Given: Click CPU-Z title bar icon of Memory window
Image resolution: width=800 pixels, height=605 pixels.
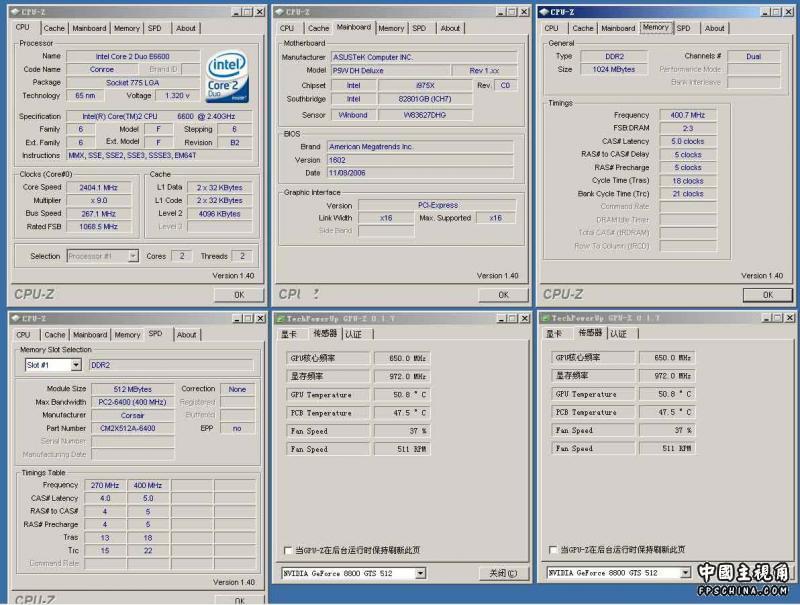Looking at the screenshot, I should 544,12.
